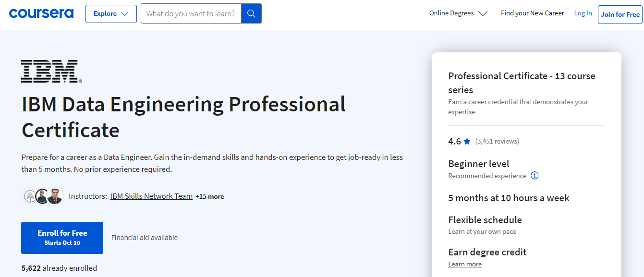This screenshot has width=644, height=277.
Task: Click the Financial aid available text
Action: [x=145, y=238]
